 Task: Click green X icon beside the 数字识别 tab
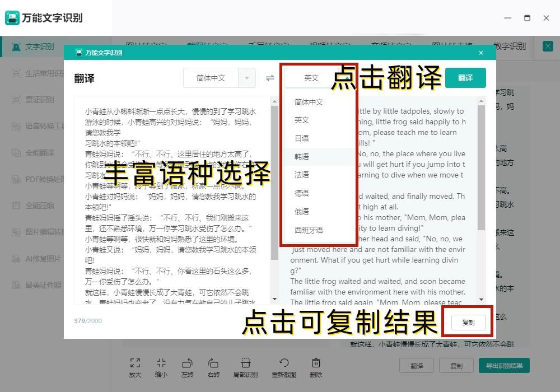[548, 46]
